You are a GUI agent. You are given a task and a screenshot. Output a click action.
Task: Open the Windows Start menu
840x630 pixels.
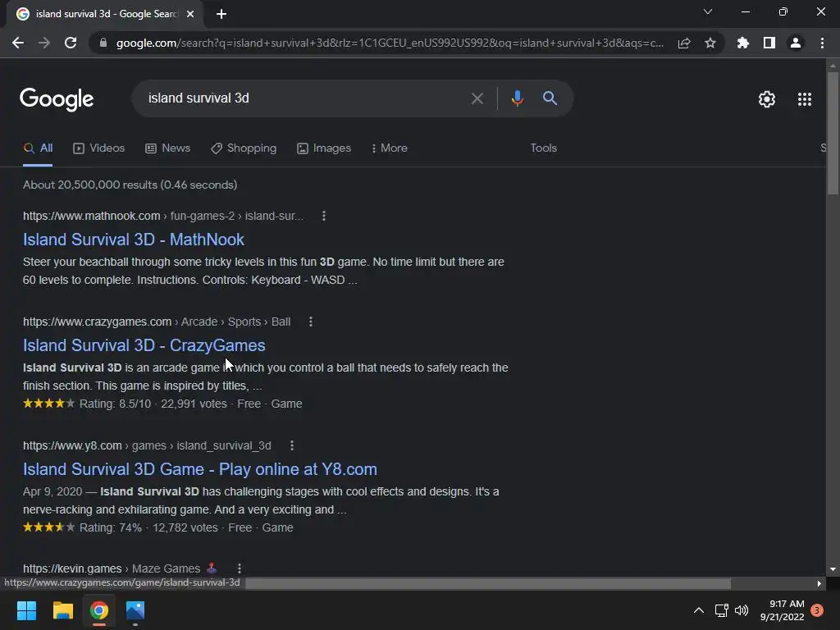pos(26,610)
